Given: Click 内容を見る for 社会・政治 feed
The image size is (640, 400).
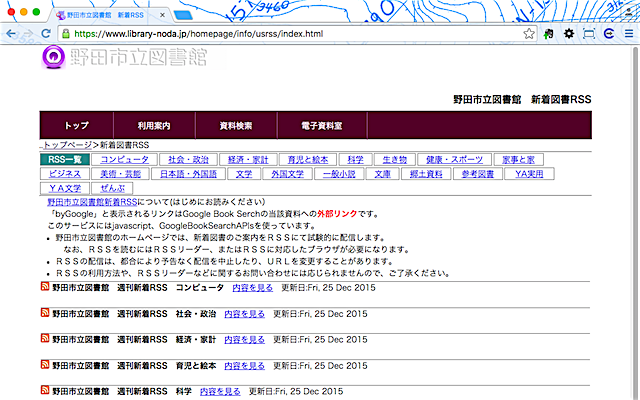Looking at the screenshot, I should (244, 314).
